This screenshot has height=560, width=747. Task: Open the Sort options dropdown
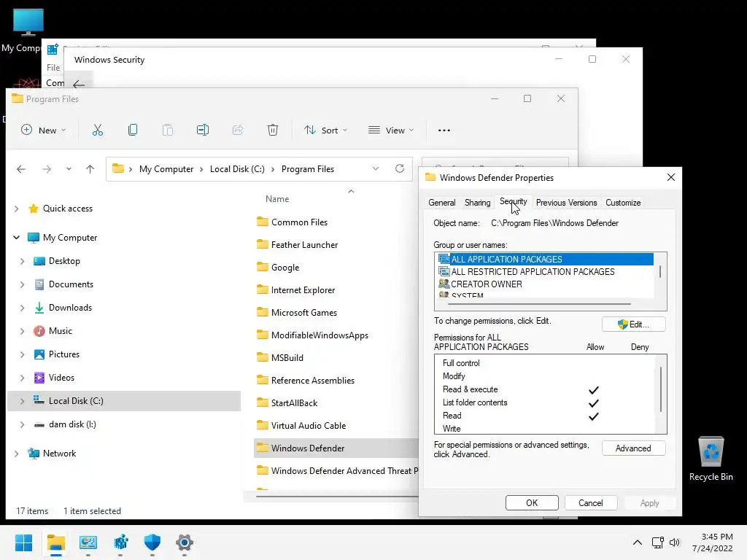326,130
